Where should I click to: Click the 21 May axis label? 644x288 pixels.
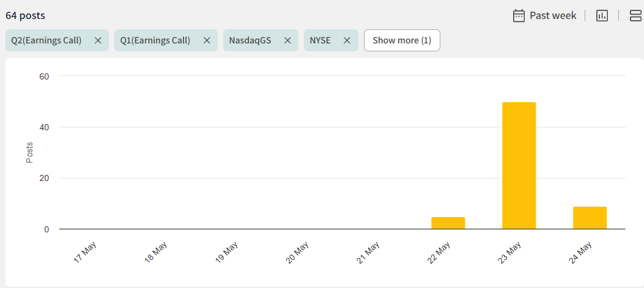click(x=369, y=252)
